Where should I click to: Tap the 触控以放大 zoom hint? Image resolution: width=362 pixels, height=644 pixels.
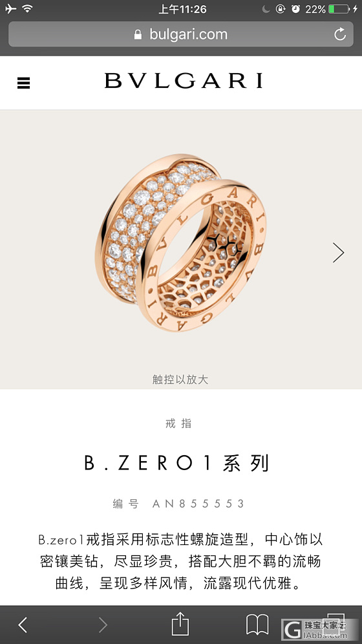(180, 380)
